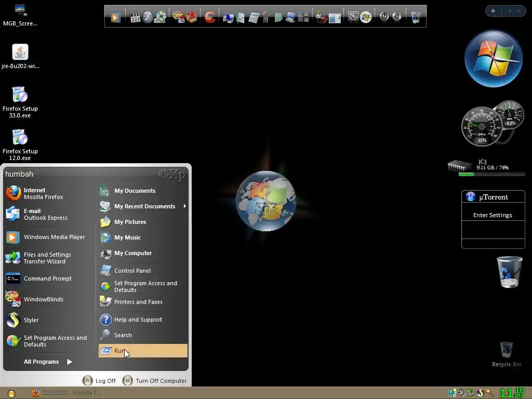The image size is (532, 399).
Task: Click the Windows logo clock widget
Action: [x=494, y=58]
